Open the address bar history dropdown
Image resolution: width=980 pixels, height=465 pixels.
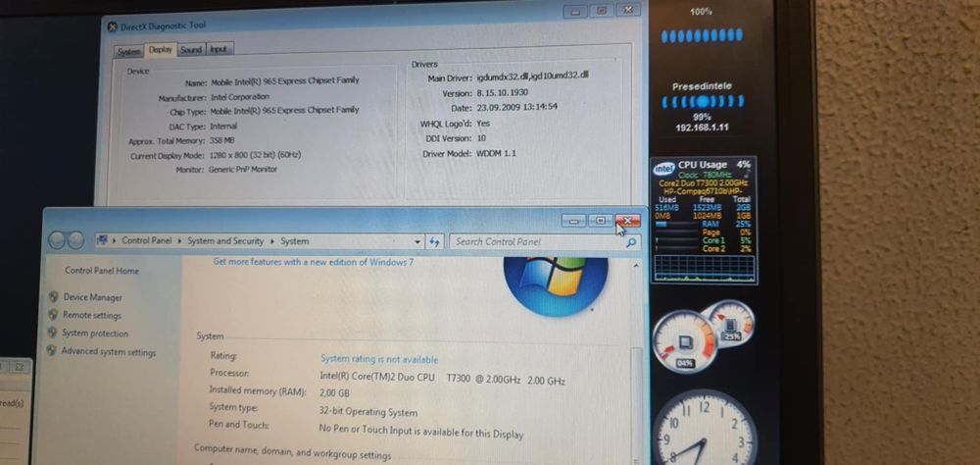point(417,241)
